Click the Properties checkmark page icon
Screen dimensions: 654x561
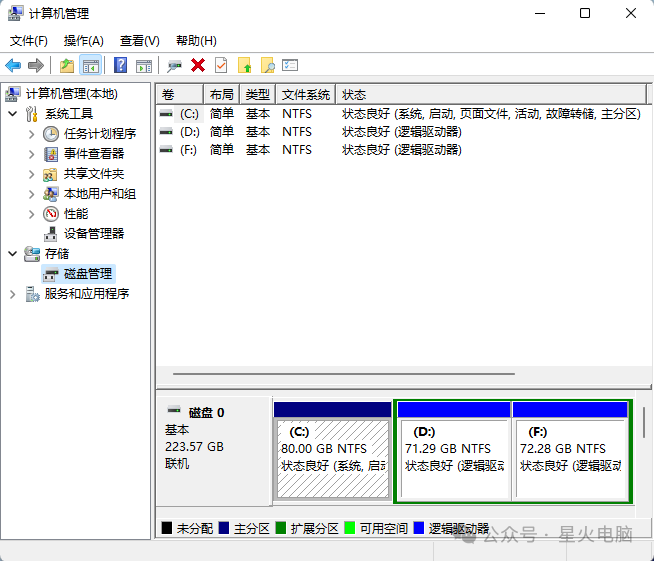coord(221,65)
